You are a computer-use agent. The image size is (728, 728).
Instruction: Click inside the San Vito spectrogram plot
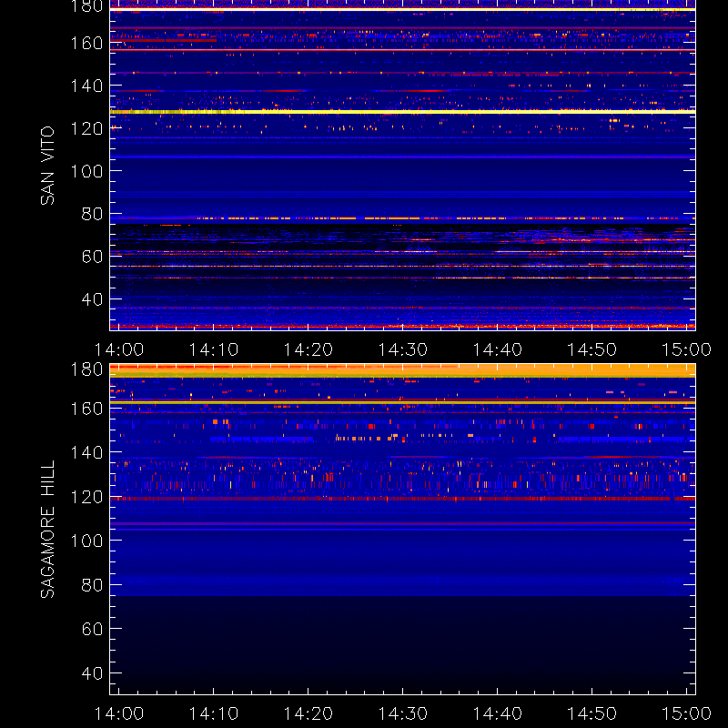click(x=402, y=166)
